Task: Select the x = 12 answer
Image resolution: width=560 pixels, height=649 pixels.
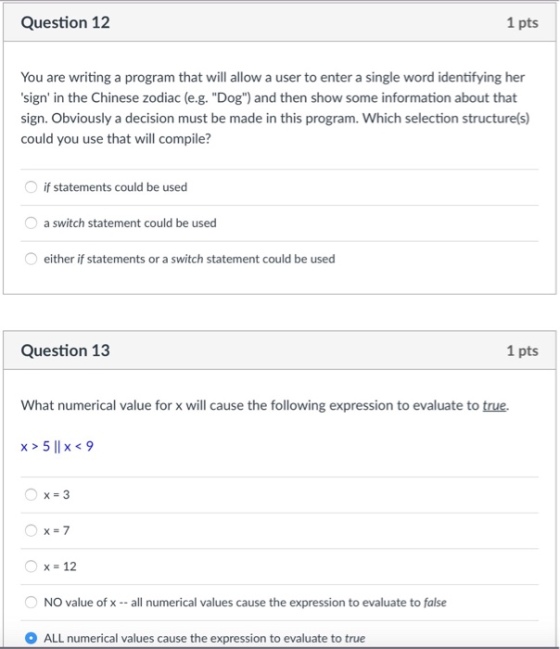Action: (x=31, y=566)
